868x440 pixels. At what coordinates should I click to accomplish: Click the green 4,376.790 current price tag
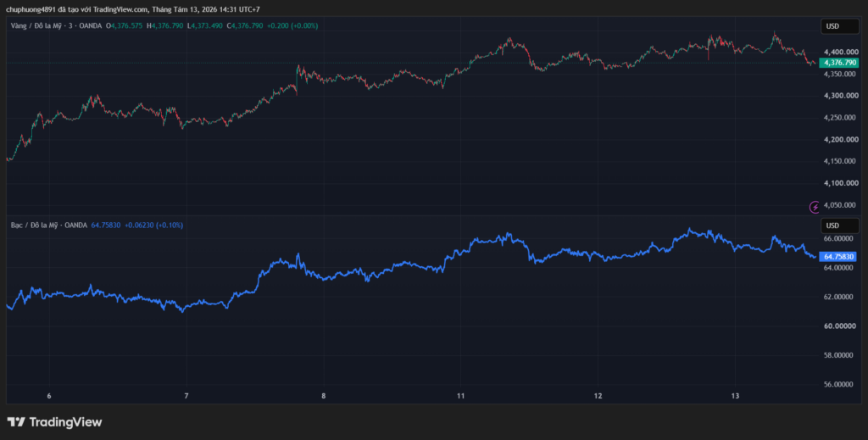tap(839, 63)
